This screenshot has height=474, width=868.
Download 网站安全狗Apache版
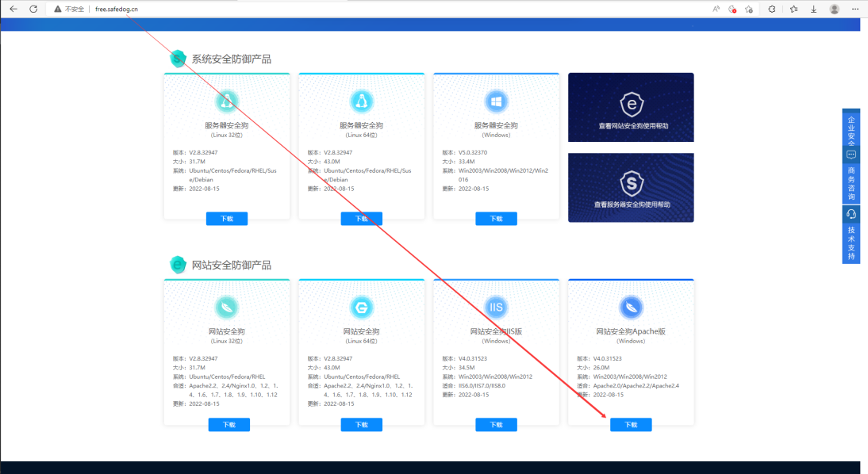pos(631,425)
